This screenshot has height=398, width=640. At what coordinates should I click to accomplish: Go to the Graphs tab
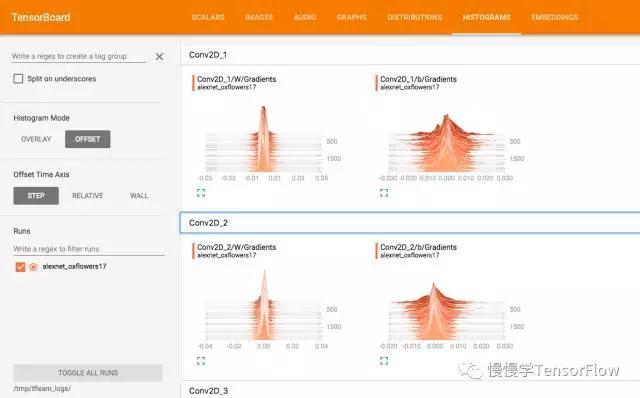[x=351, y=17]
